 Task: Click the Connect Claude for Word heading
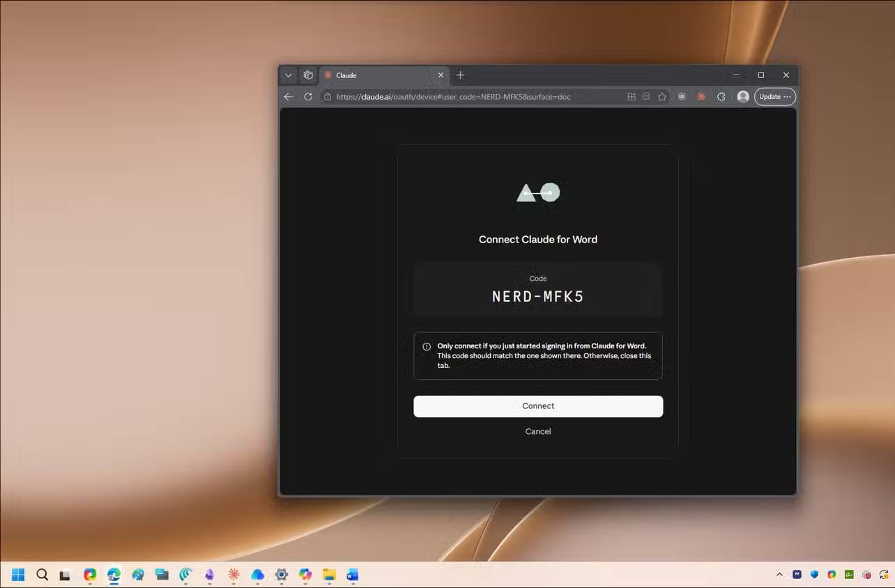[x=538, y=239]
